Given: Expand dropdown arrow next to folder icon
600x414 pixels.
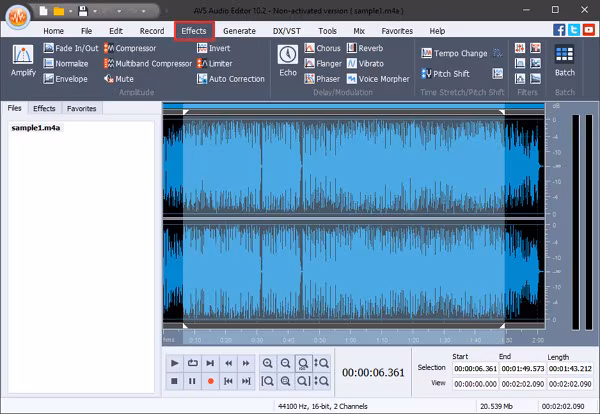Looking at the screenshot, I should pos(70,11).
